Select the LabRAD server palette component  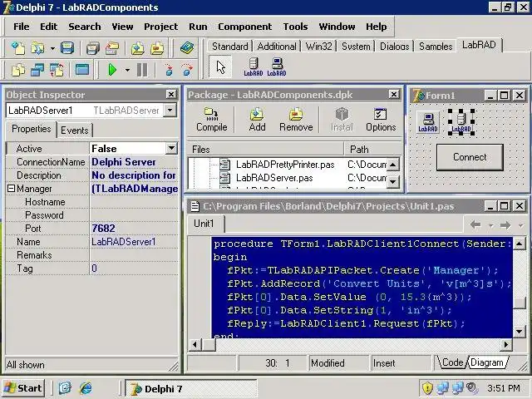pyautogui.click(x=254, y=67)
